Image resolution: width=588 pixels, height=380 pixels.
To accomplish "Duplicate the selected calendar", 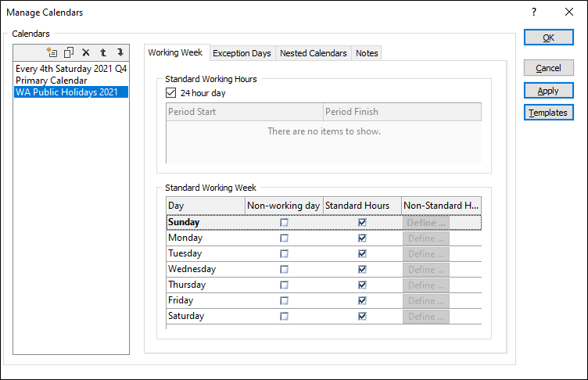I will coord(69,52).
